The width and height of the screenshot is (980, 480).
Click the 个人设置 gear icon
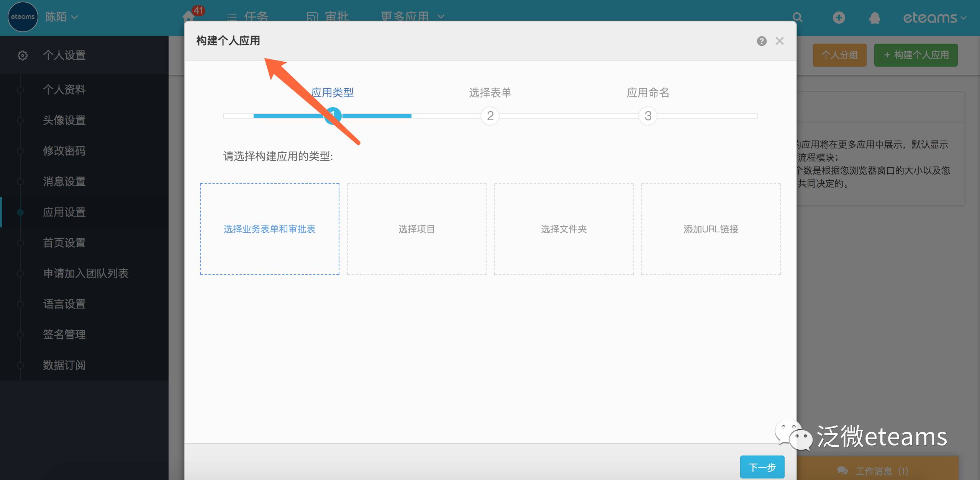point(23,56)
